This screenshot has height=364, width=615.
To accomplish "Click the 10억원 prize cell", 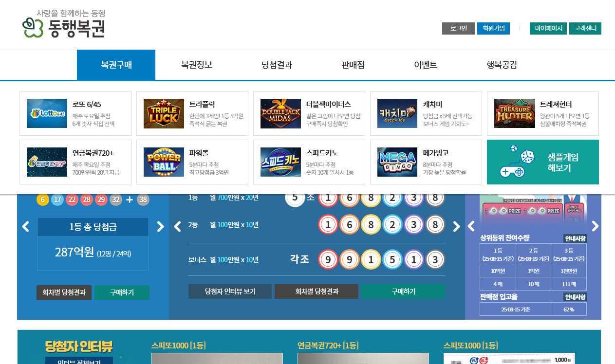I will [498, 271].
